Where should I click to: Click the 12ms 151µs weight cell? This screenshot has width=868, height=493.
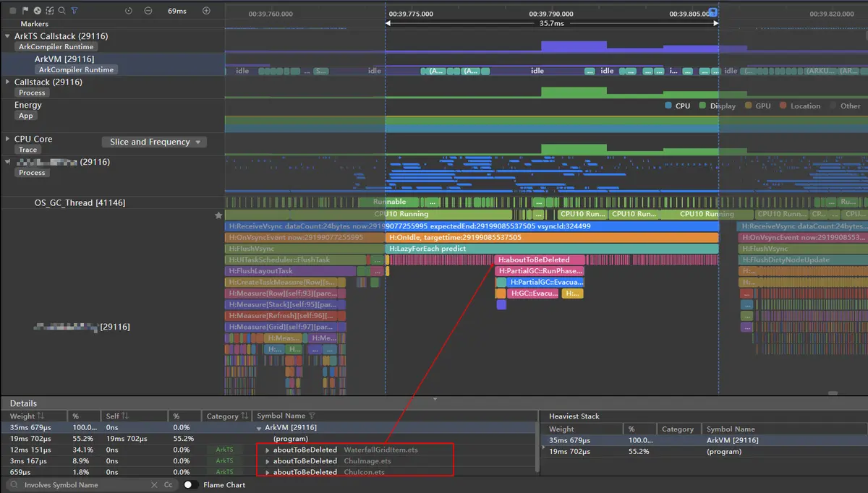[30, 450]
